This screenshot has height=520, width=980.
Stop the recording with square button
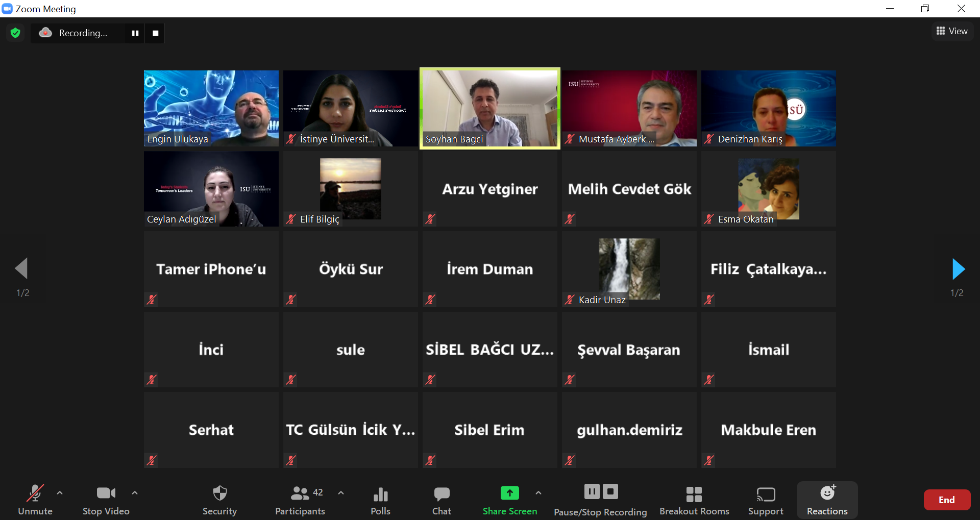tap(156, 33)
